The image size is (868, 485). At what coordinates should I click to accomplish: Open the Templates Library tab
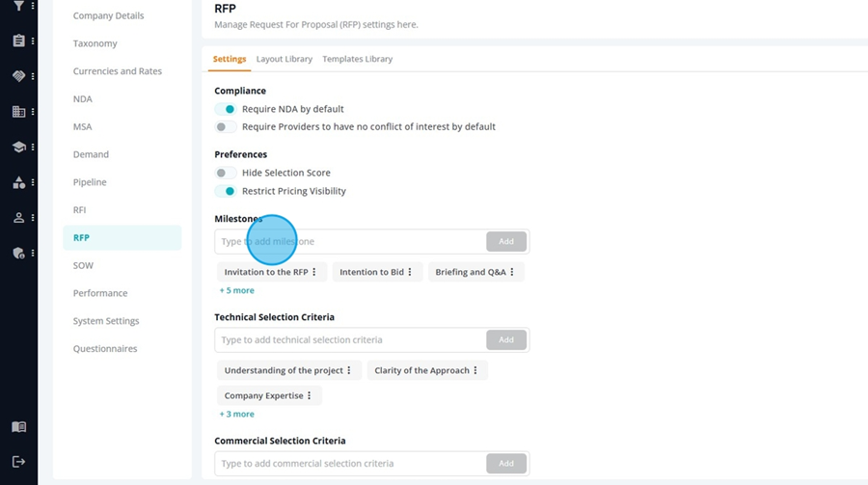coord(358,59)
